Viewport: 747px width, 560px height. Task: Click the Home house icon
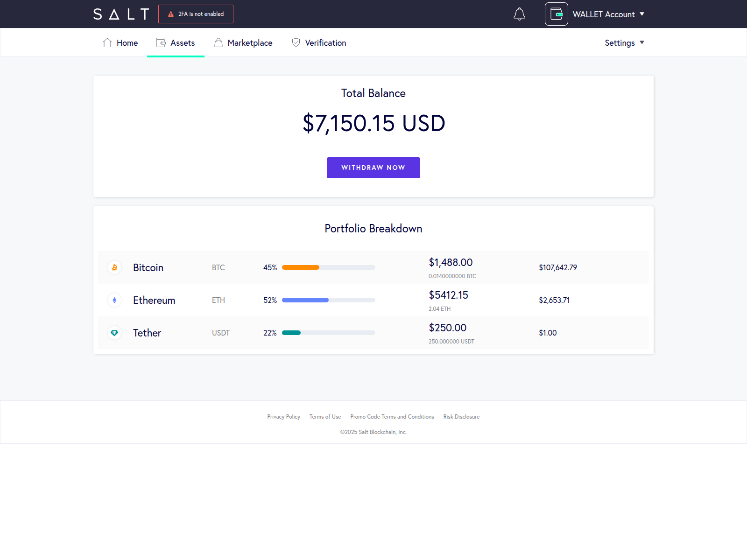coord(107,43)
